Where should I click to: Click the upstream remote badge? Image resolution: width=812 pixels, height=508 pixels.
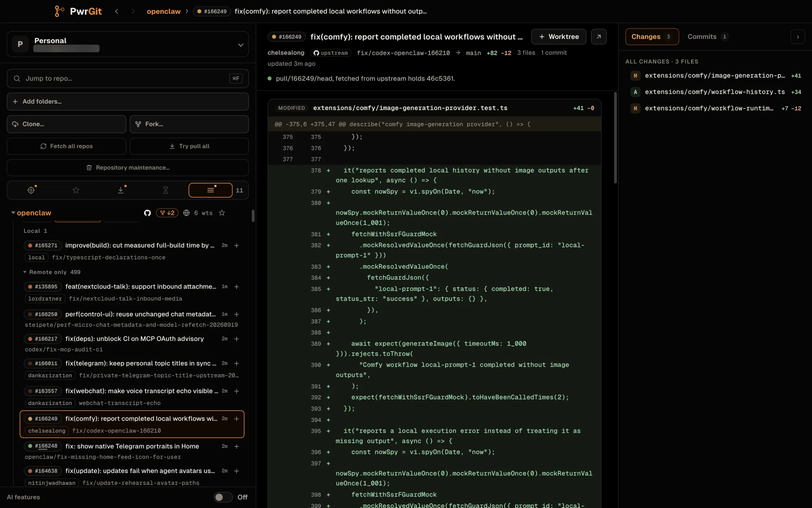click(331, 53)
